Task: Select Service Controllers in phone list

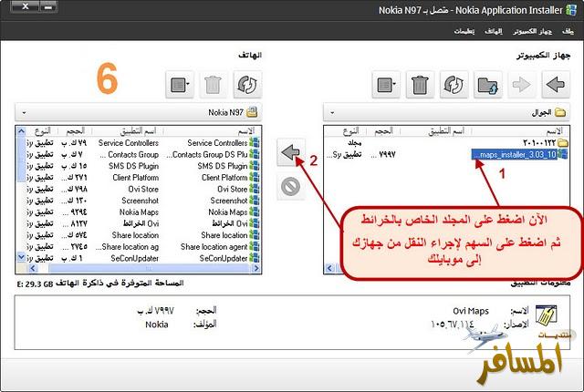Action: click(x=139, y=143)
